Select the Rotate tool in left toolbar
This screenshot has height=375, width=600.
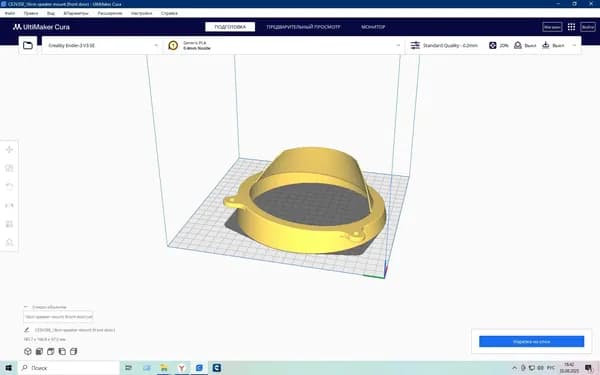pos(9,187)
